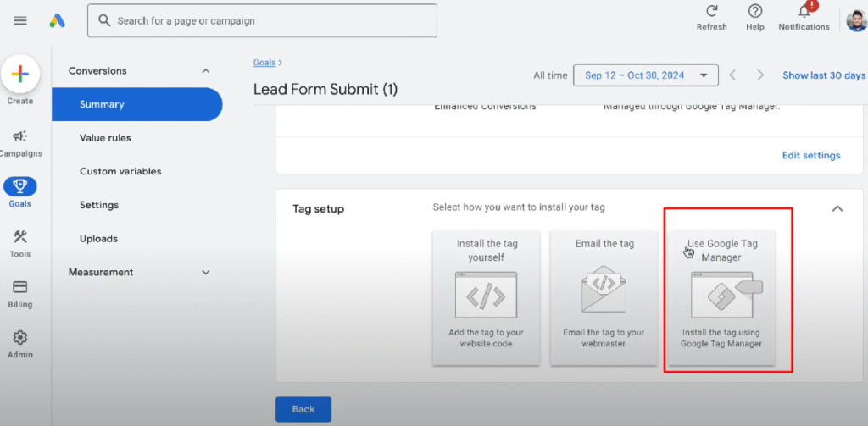Choose Install the tag yourself card
This screenshot has width=868, height=426.
click(x=486, y=297)
